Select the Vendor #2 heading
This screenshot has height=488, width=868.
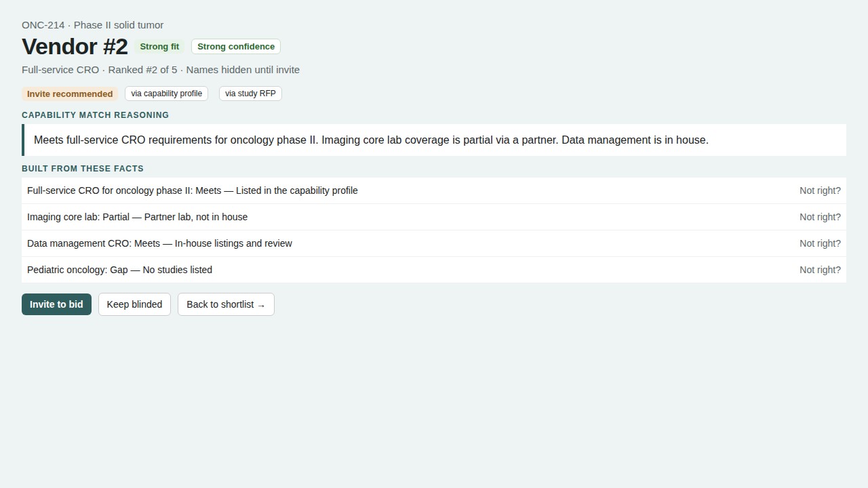coord(75,46)
